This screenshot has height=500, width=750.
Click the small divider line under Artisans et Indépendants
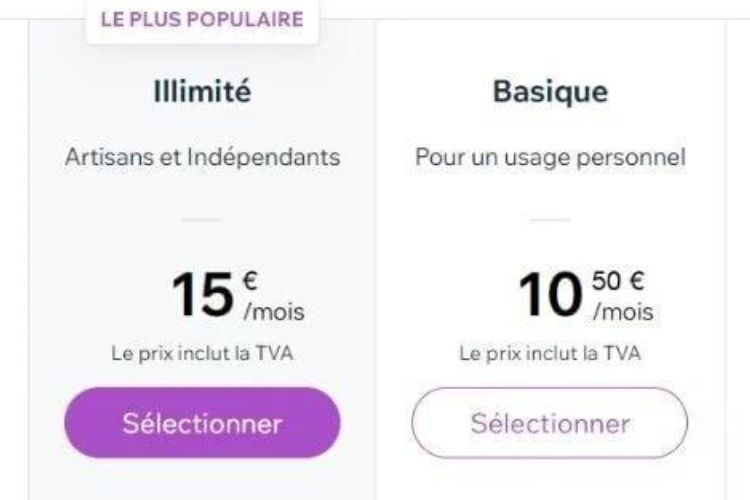[x=202, y=218]
